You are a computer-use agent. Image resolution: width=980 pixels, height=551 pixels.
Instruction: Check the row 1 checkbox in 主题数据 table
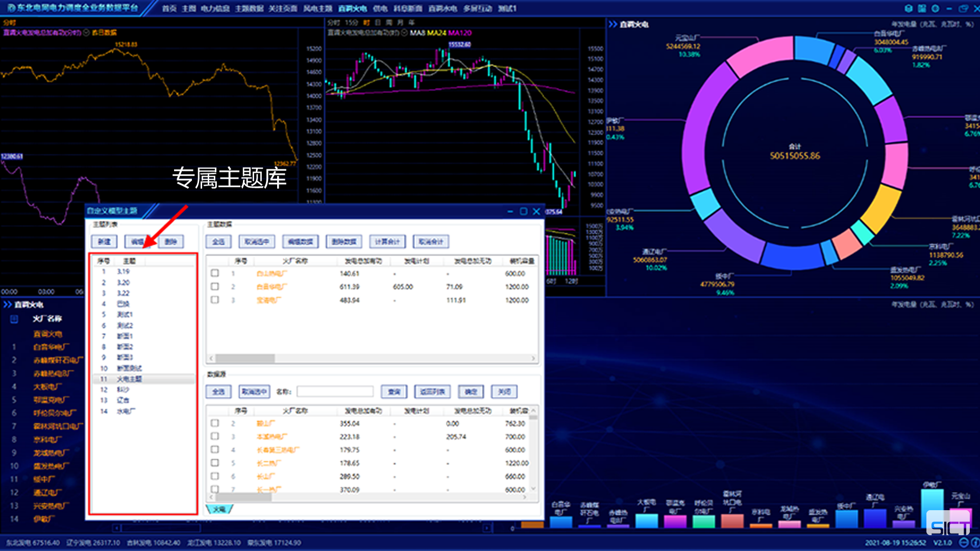(x=215, y=273)
